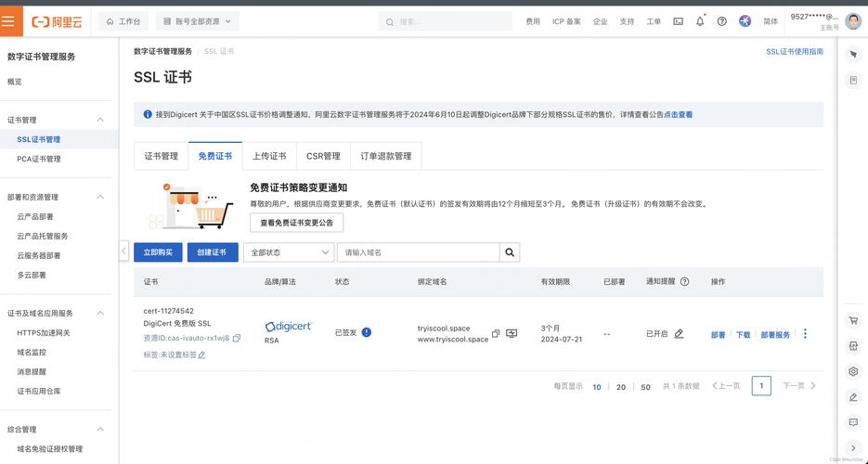This screenshot has width=868, height=464.
Task: Open the shopping cart in right sidebar
Action: tap(853, 320)
